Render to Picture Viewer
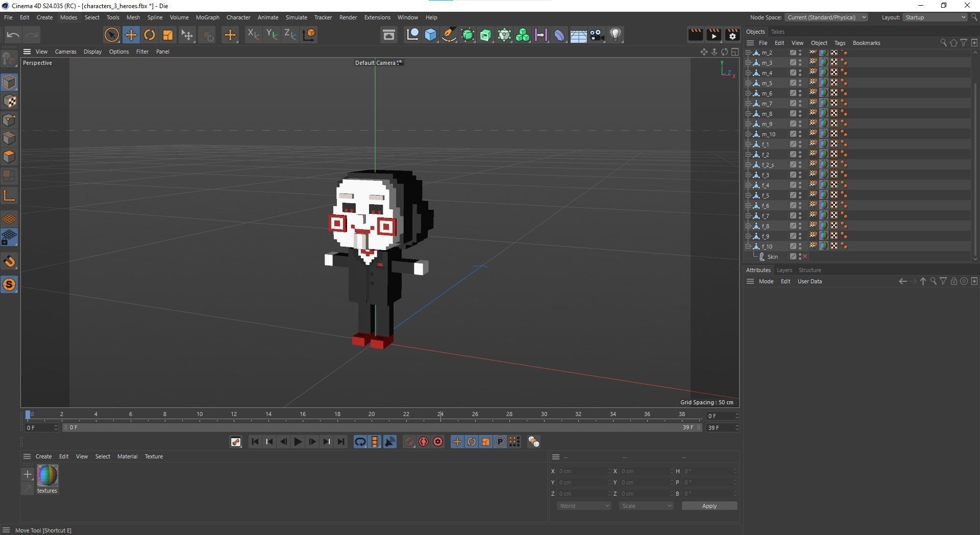Image resolution: width=980 pixels, height=535 pixels. tap(714, 35)
